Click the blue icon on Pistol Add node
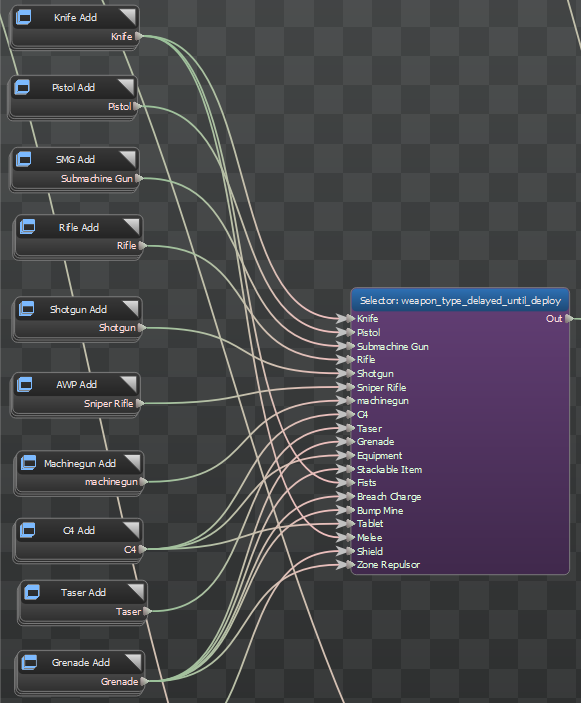581x703 pixels. (22, 87)
